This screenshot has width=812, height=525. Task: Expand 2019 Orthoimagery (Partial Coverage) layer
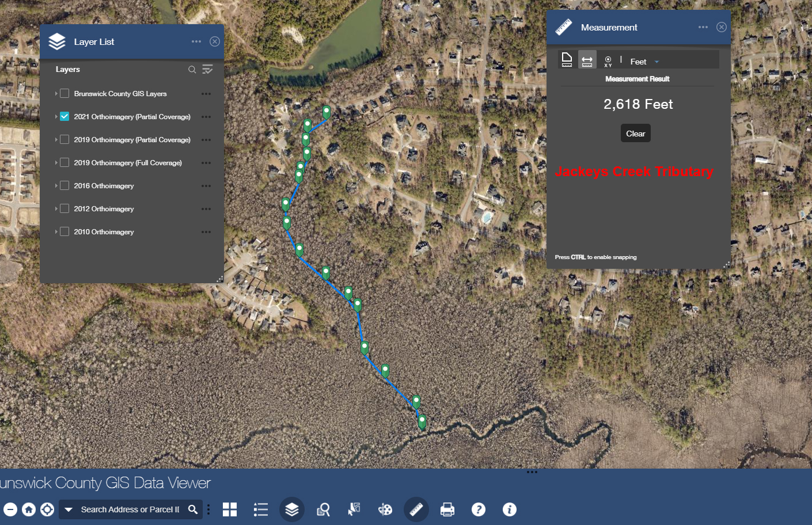(56, 139)
